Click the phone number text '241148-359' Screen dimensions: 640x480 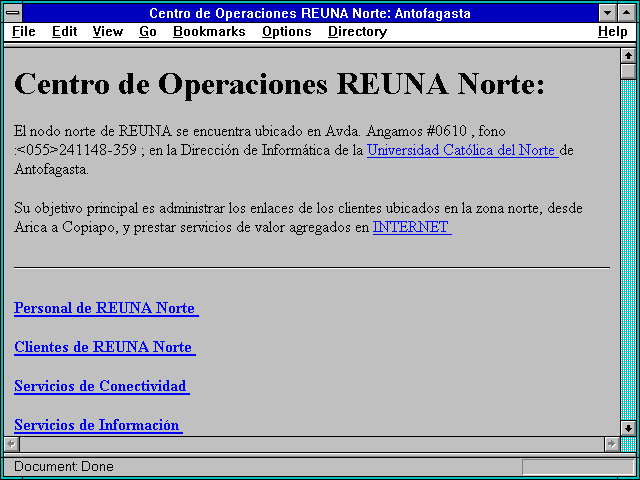(98, 150)
